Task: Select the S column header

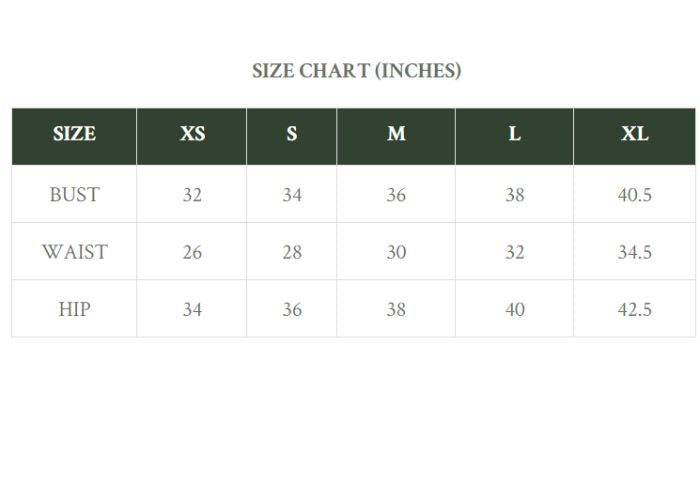Action: click(x=292, y=134)
